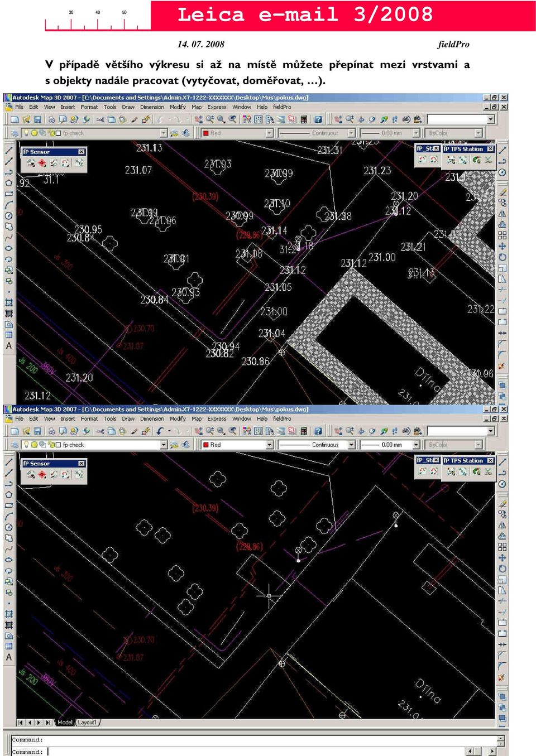The height and width of the screenshot is (756, 536).
Task: Click Help question-mark icon in upper window toolbar
Action: click(x=318, y=119)
